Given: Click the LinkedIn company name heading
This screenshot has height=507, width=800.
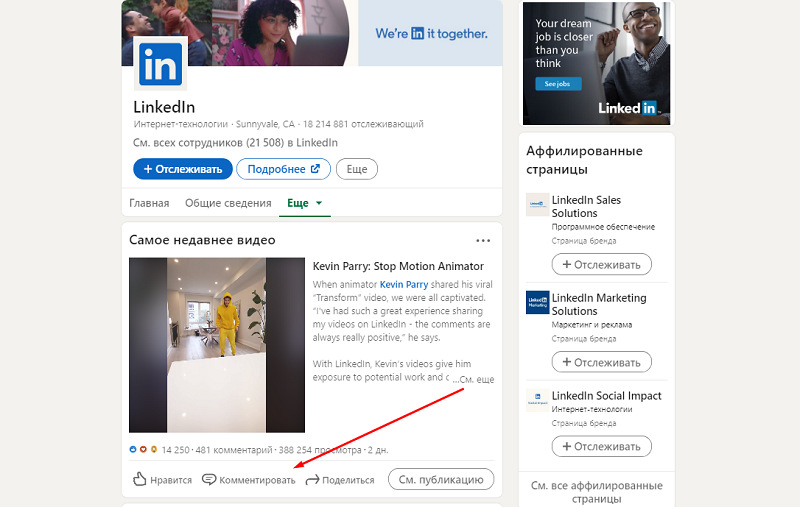Looking at the screenshot, I should click(164, 107).
